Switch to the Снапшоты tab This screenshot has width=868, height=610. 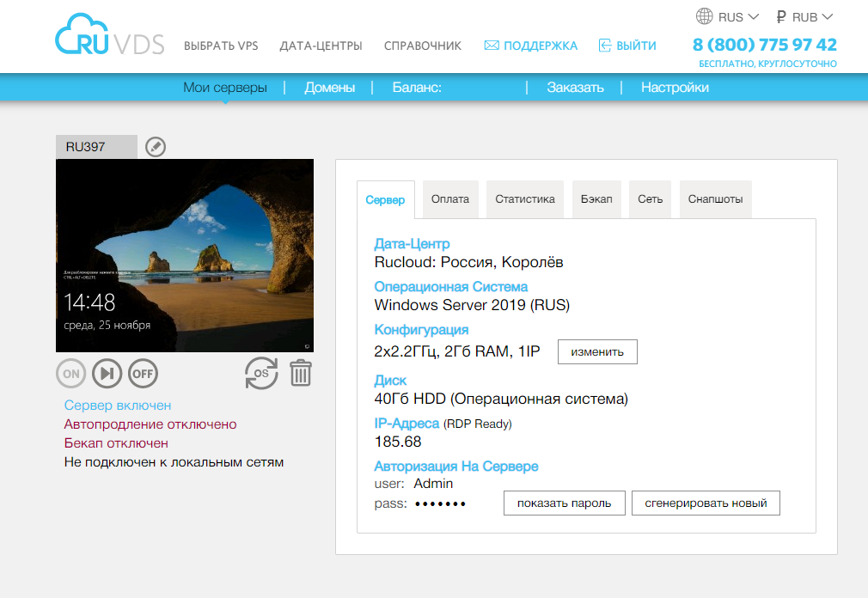click(x=715, y=199)
